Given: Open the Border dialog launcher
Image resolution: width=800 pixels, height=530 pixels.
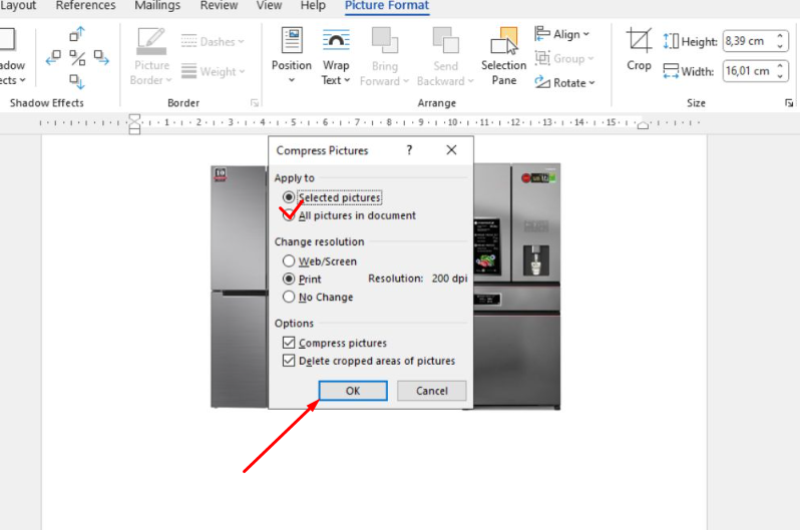Looking at the screenshot, I should click(254, 103).
